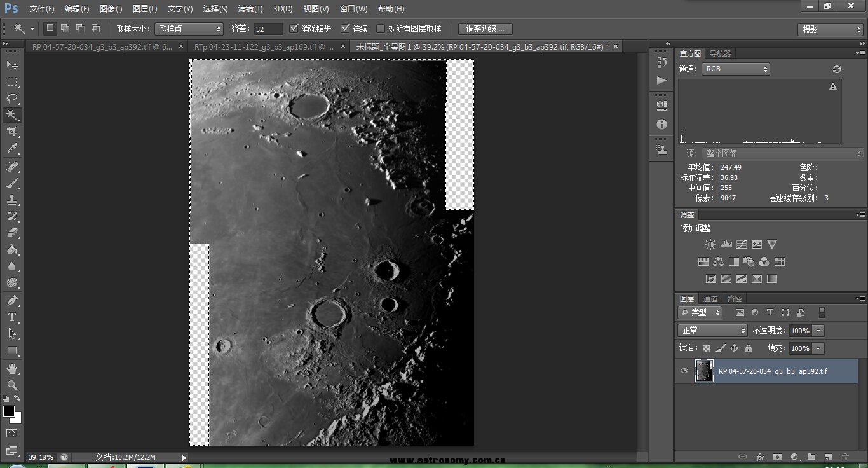The width and height of the screenshot is (868, 468).
Task: Select the Lasso tool
Action: (x=12, y=98)
